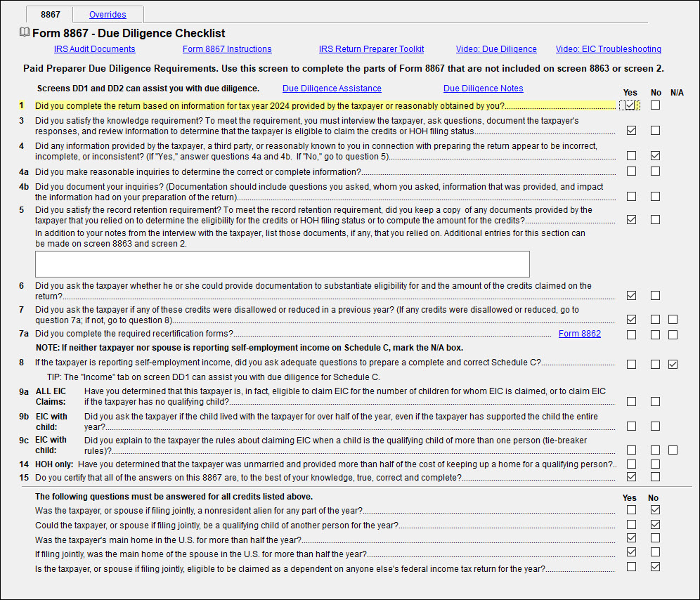Check No for question 7 disallowed credits

(655, 320)
